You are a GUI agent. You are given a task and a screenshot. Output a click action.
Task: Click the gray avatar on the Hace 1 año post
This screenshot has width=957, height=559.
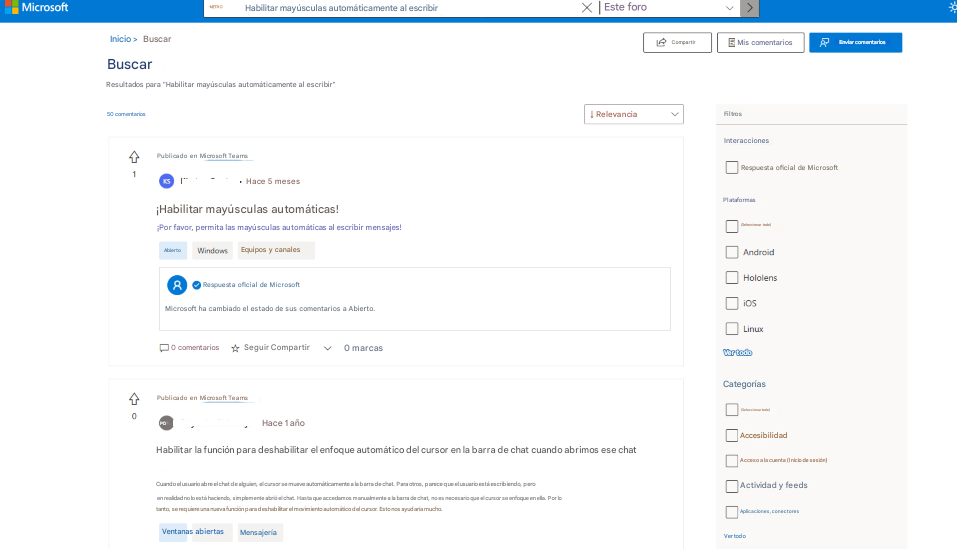coord(165,423)
